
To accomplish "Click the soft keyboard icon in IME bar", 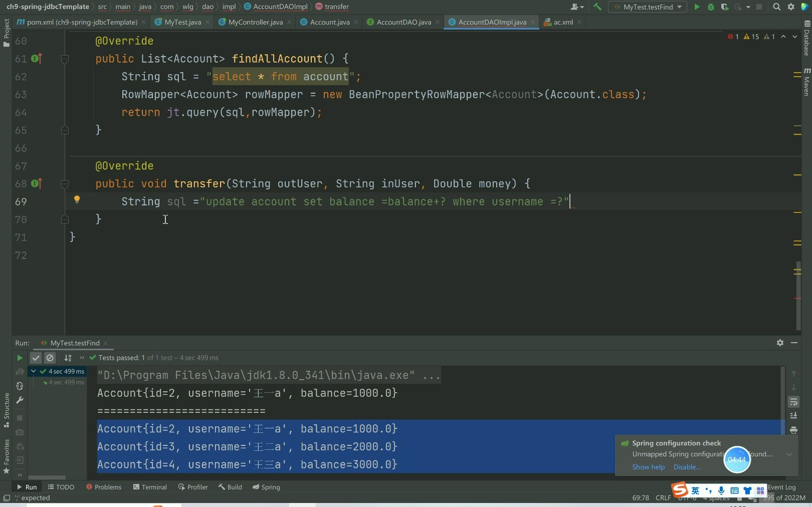I will (734, 490).
